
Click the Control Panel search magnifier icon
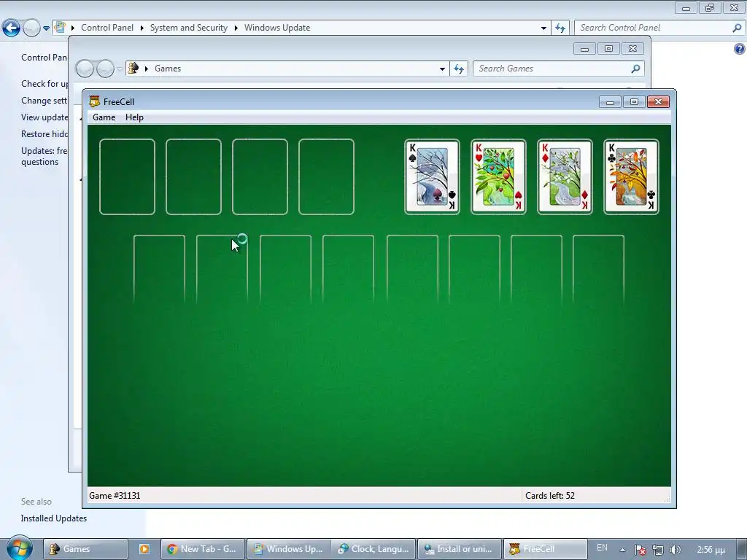pos(737,28)
